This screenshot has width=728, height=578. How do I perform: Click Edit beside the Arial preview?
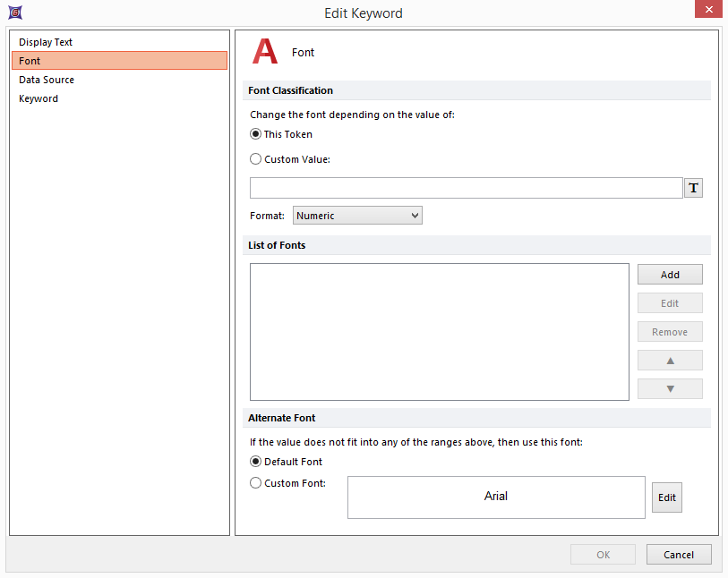pyautogui.click(x=666, y=497)
